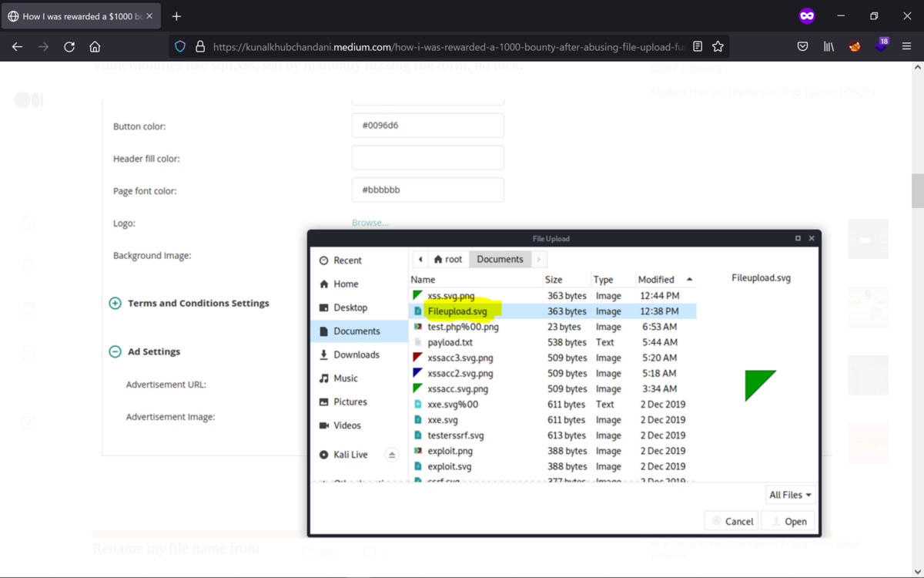Image resolution: width=924 pixels, height=578 pixels.
Task: Click the Page font color field #bbbbbb
Action: pos(427,190)
